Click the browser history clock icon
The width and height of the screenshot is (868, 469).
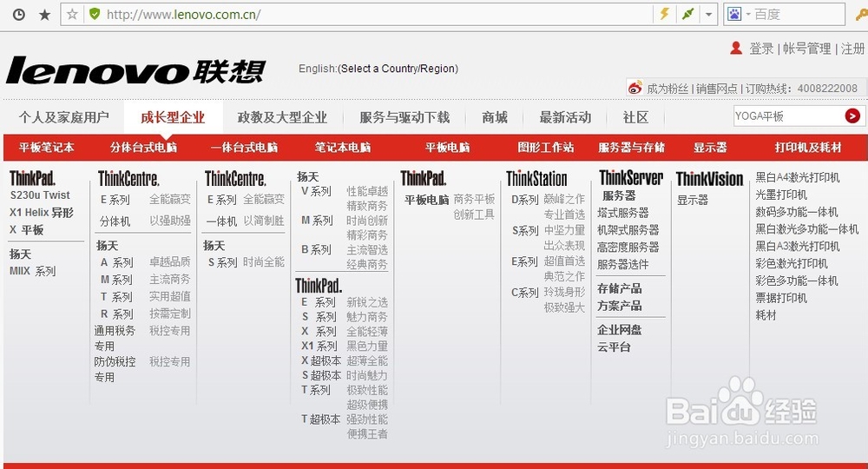pos(19,15)
